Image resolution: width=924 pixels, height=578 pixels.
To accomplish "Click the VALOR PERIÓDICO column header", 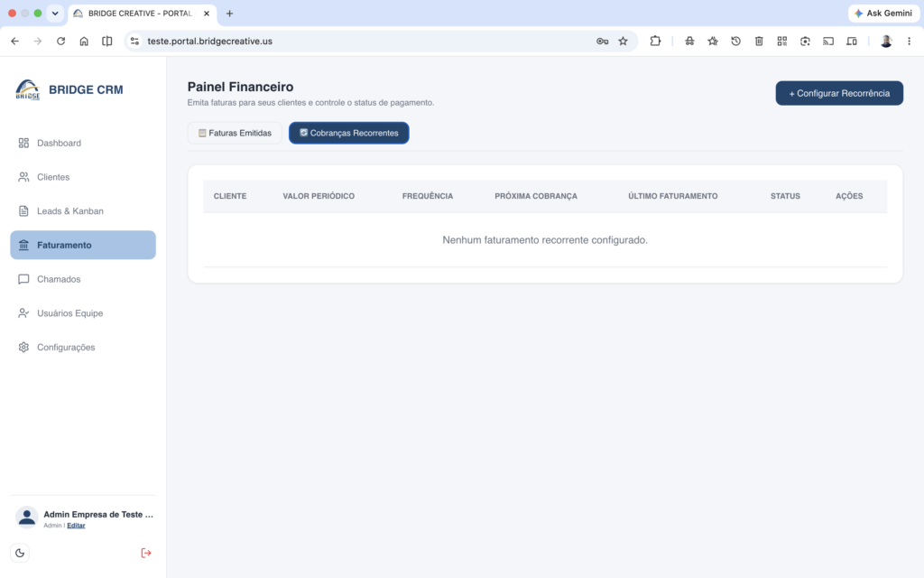I will pos(319,196).
